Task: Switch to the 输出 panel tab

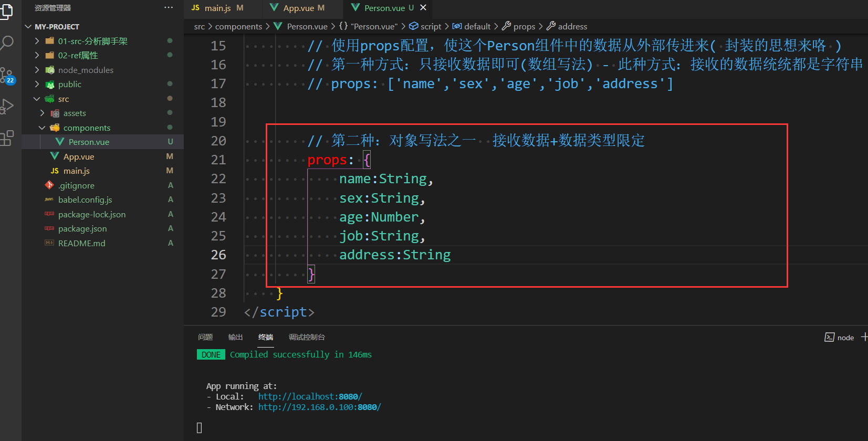Action: (235, 337)
